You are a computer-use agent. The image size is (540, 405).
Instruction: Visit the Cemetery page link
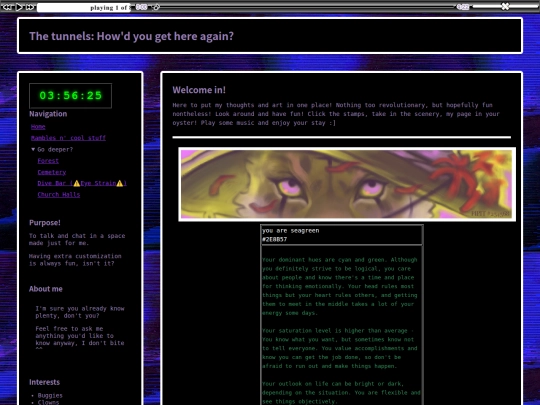pos(52,172)
